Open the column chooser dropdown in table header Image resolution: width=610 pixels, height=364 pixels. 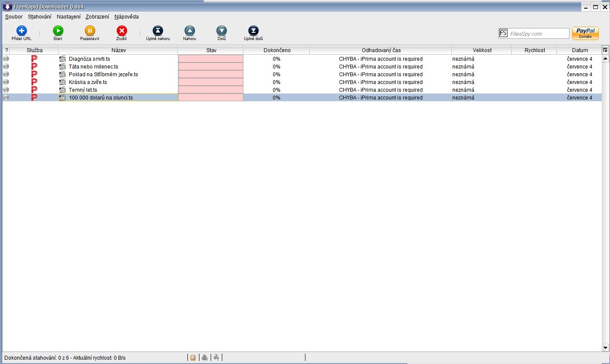(x=605, y=50)
